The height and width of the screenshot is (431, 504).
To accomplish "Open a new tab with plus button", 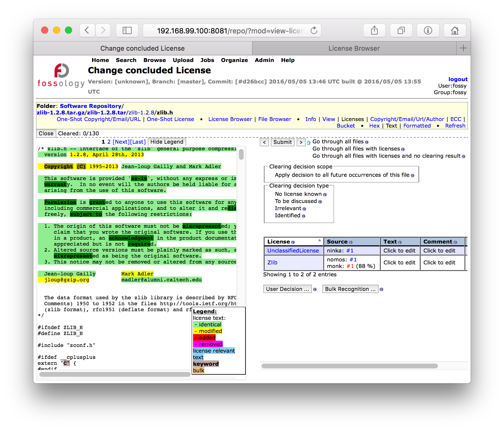I will click(463, 48).
